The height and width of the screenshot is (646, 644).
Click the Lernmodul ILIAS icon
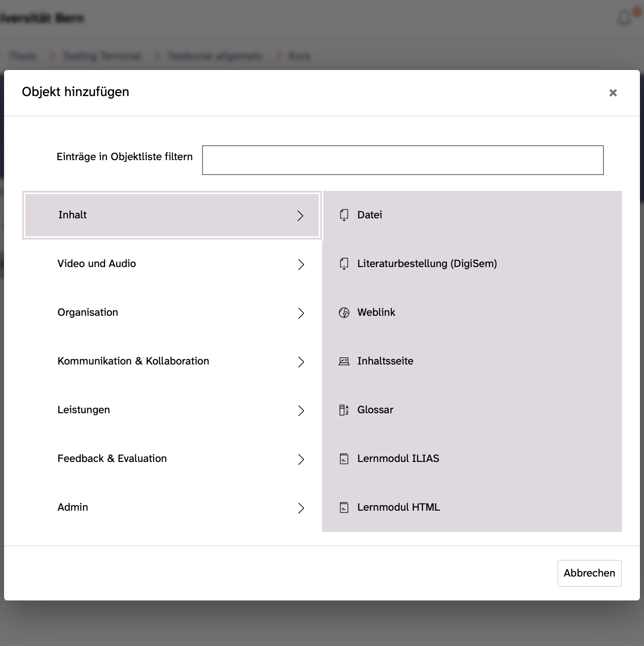tap(344, 459)
